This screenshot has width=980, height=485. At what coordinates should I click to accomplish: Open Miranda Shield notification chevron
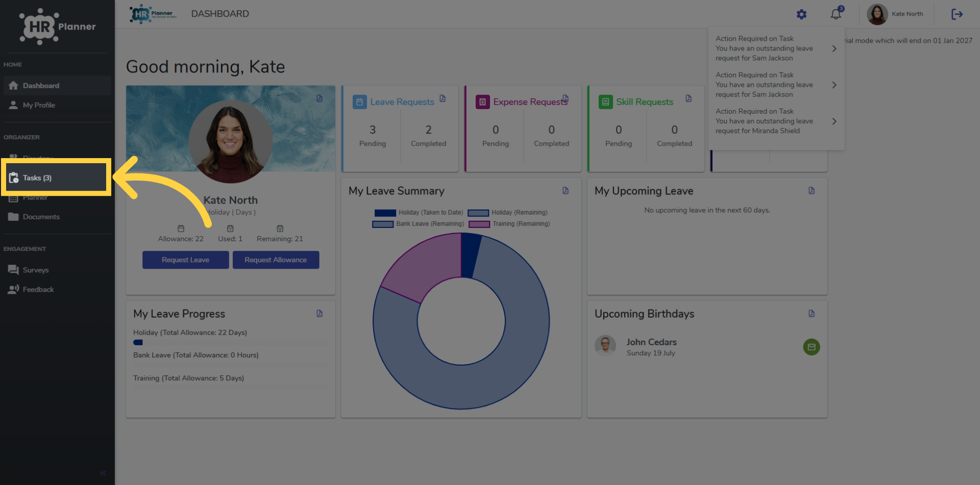tap(834, 121)
